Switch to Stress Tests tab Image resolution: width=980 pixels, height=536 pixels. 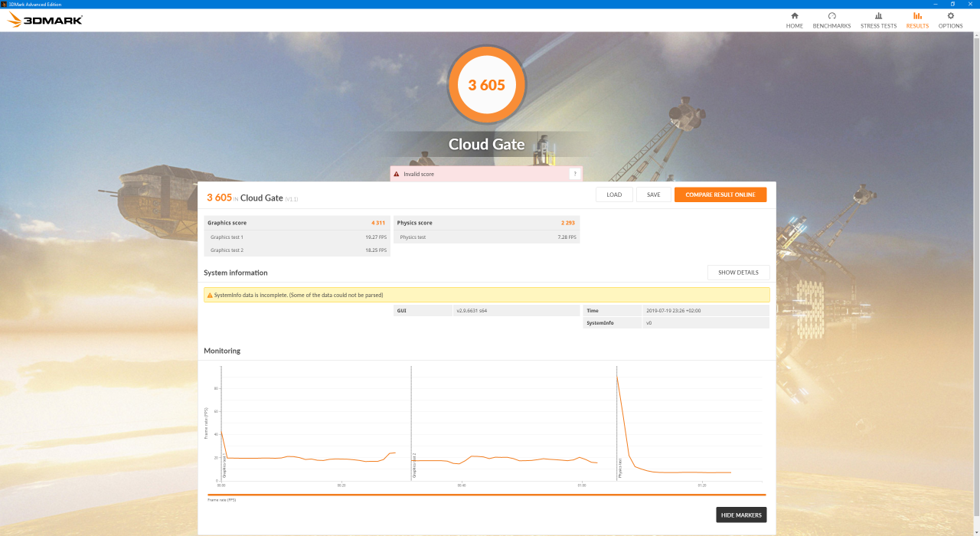[878, 21]
